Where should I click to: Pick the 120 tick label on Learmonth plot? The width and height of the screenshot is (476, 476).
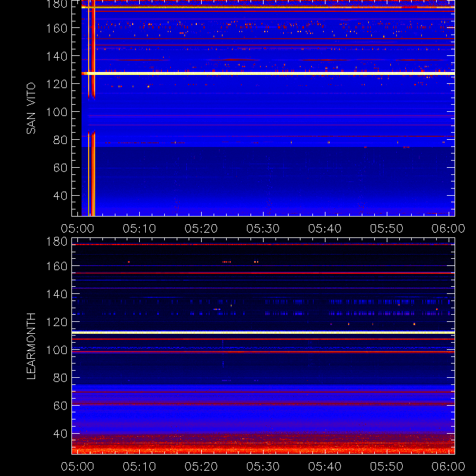pos(57,322)
